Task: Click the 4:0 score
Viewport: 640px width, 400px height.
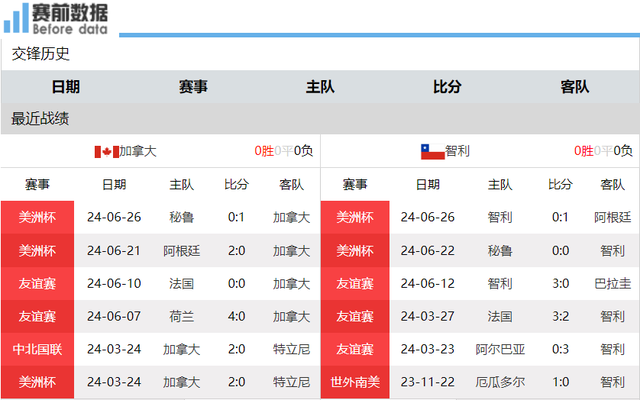Action: pyautogui.click(x=236, y=316)
